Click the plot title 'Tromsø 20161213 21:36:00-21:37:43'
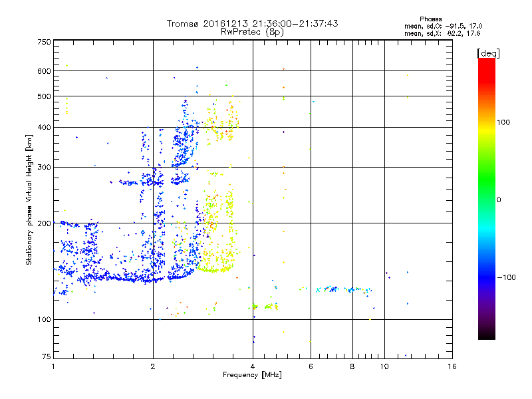The image size is (532, 399). (x=252, y=23)
